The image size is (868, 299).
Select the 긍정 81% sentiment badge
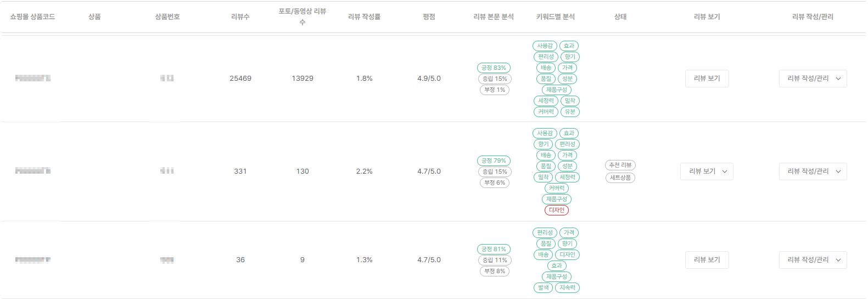494,249
